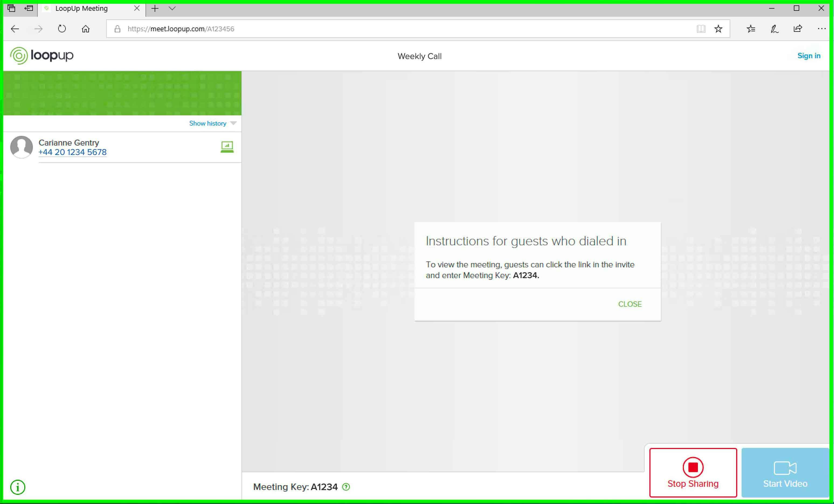Screen dimensions: 834x504
Task: Click the Stop Sharing icon button
Action: pos(693,467)
